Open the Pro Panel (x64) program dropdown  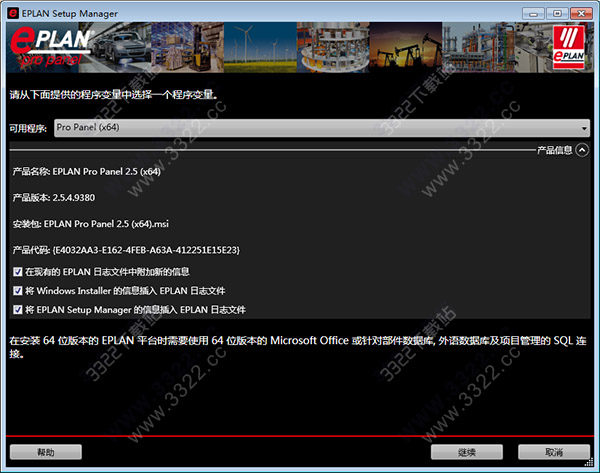tap(322, 128)
